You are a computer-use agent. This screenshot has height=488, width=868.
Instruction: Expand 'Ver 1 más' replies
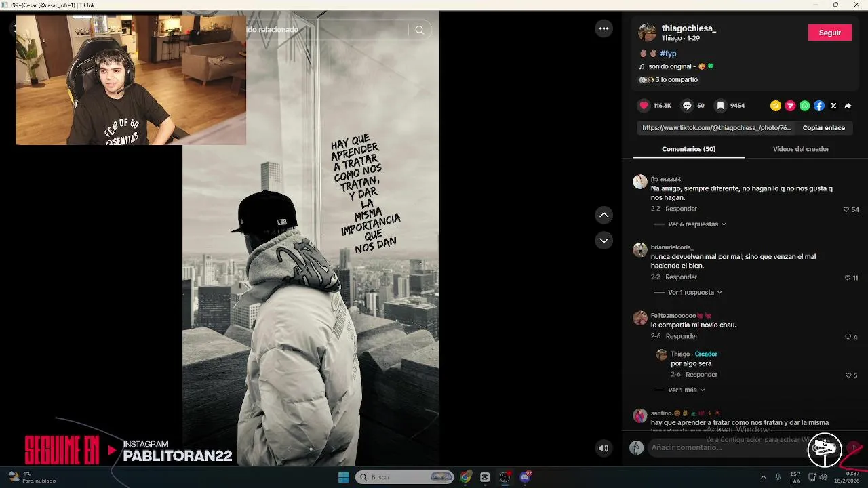click(x=686, y=390)
